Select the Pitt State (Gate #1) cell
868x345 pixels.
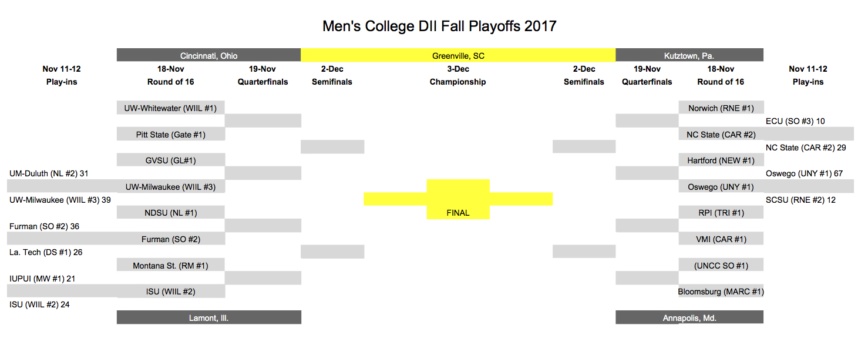[x=171, y=135]
